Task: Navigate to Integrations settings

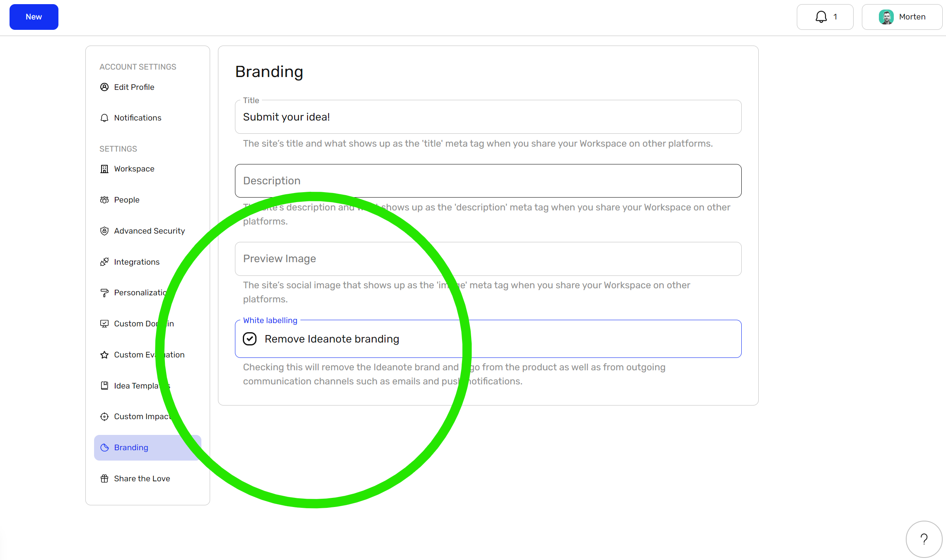Action: 148,262
